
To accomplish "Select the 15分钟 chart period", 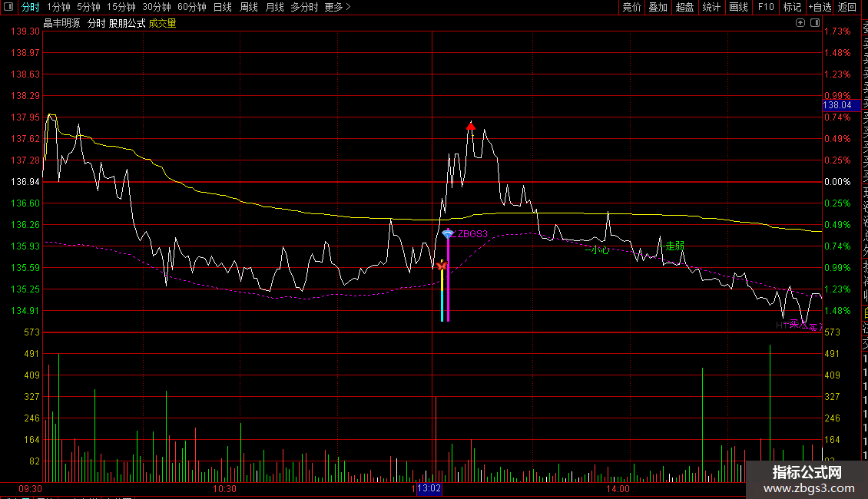I will coord(121,7).
